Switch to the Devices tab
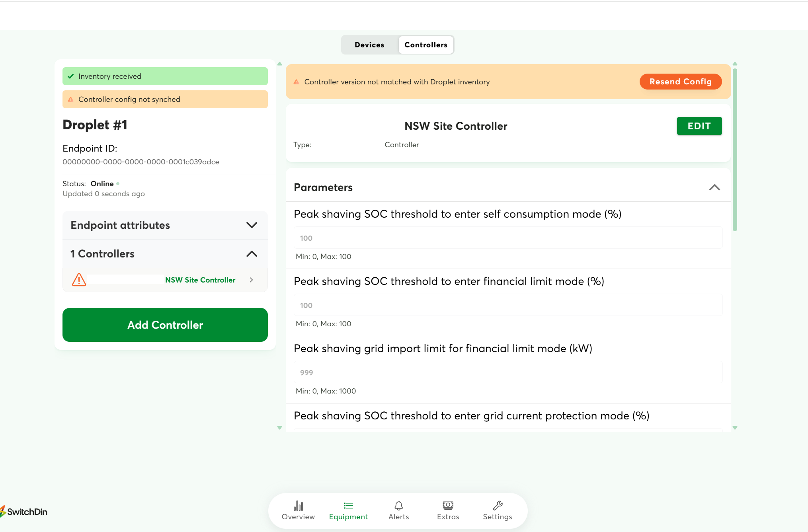This screenshot has width=808, height=532. tap(369, 45)
